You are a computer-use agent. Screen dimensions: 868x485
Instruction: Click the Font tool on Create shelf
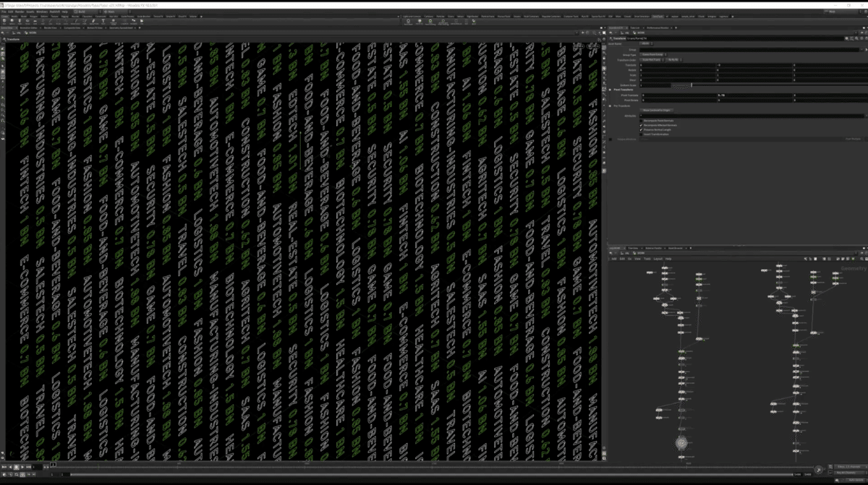click(103, 22)
